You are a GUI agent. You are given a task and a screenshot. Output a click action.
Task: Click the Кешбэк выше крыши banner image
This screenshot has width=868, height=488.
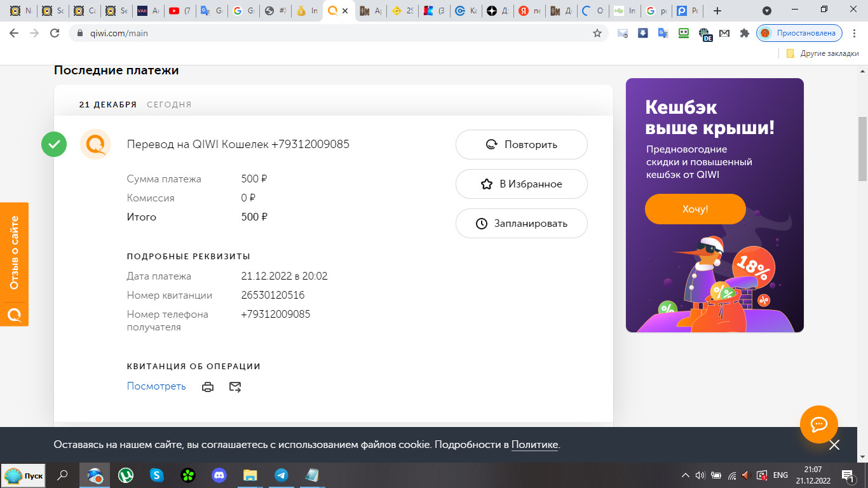[715, 205]
